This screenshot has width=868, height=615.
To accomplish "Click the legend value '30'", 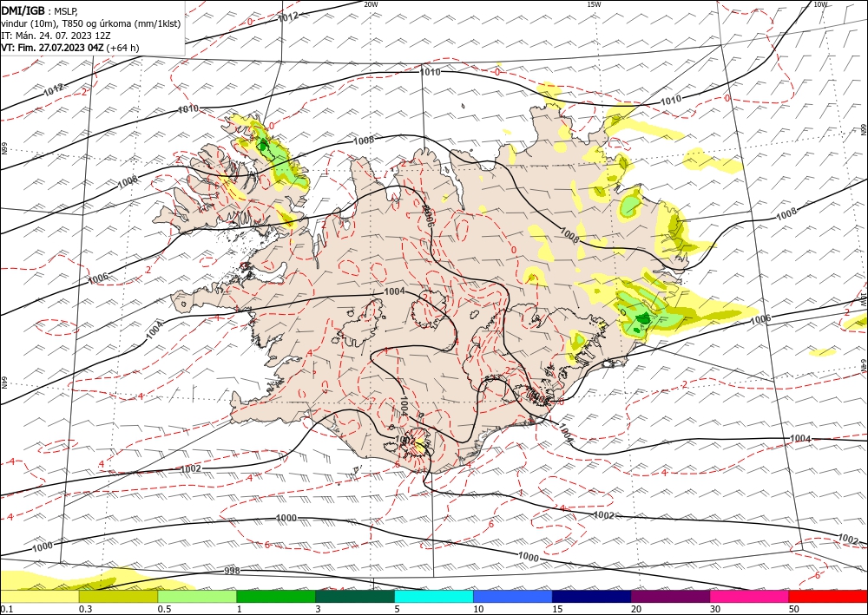I will click(x=715, y=609).
